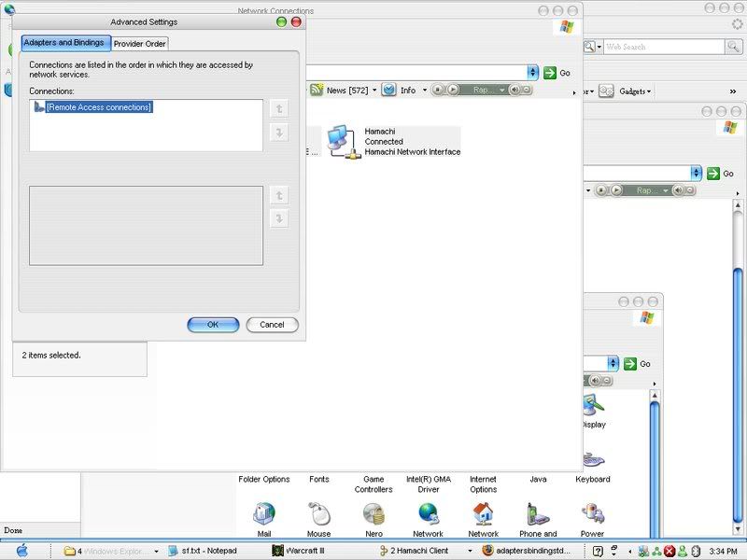
Task: Click the Gadgets toolbar icon
Action: 607,91
